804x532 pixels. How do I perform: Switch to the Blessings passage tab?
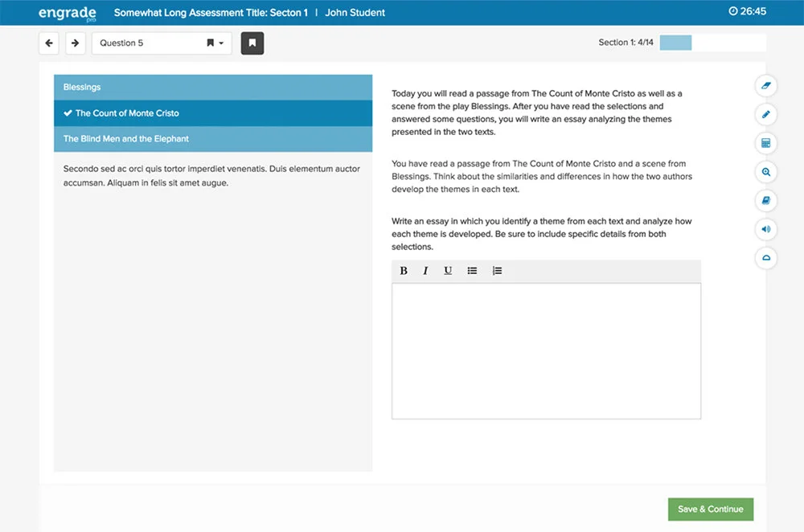click(x=213, y=87)
